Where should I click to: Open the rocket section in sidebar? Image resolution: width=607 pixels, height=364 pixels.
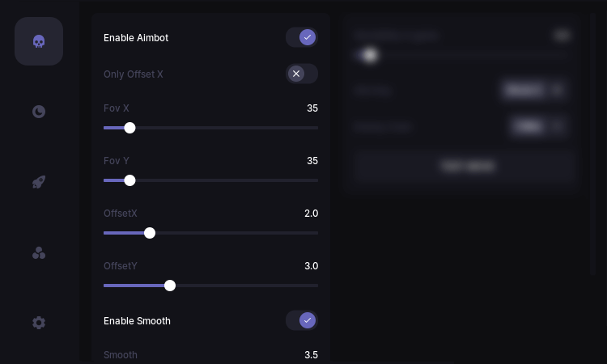point(39,182)
